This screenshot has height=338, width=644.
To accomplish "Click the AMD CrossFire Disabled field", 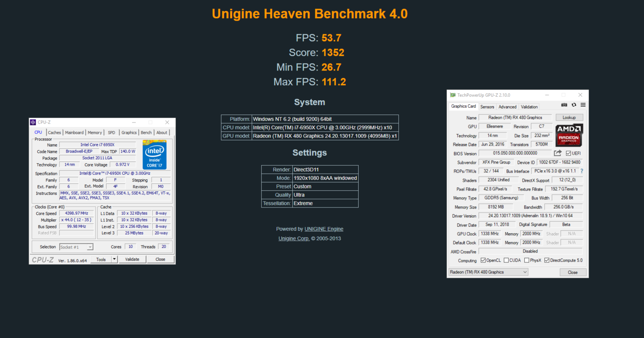I will pyautogui.click(x=530, y=251).
